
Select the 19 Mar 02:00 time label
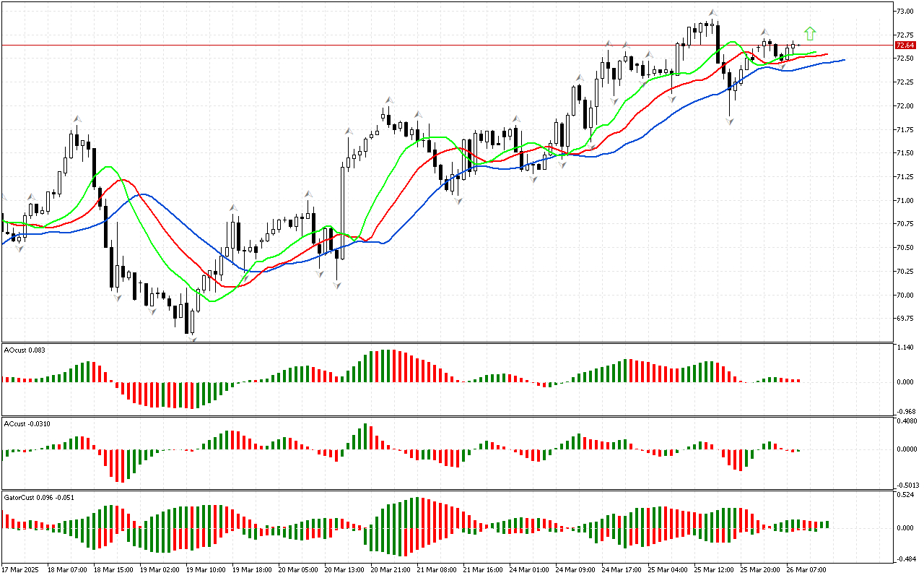[x=160, y=570]
